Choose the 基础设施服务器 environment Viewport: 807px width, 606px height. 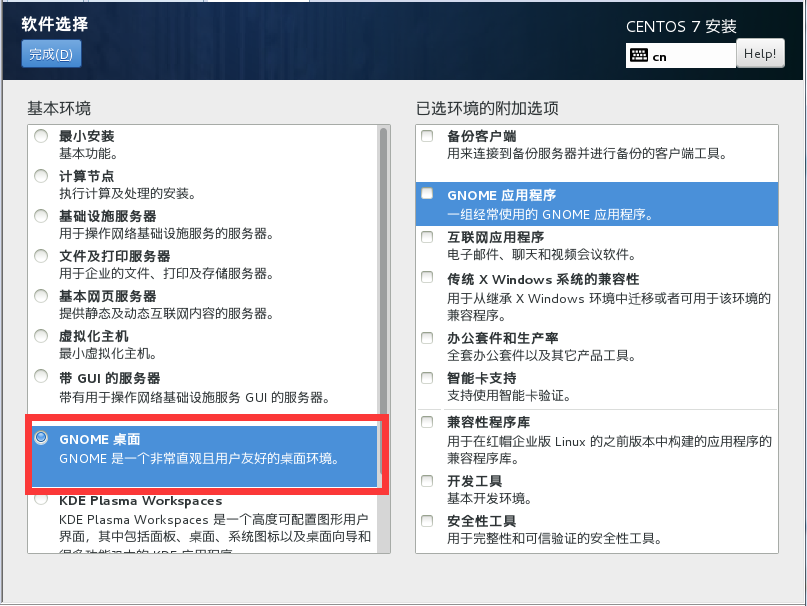[x=41, y=216]
